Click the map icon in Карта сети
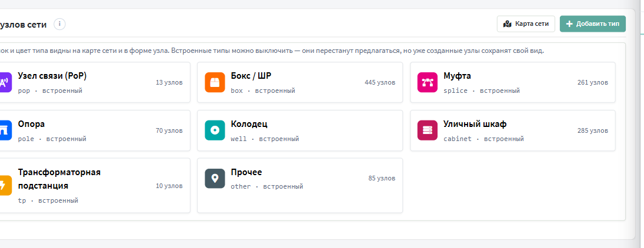The width and height of the screenshot is (644, 248). [507, 24]
